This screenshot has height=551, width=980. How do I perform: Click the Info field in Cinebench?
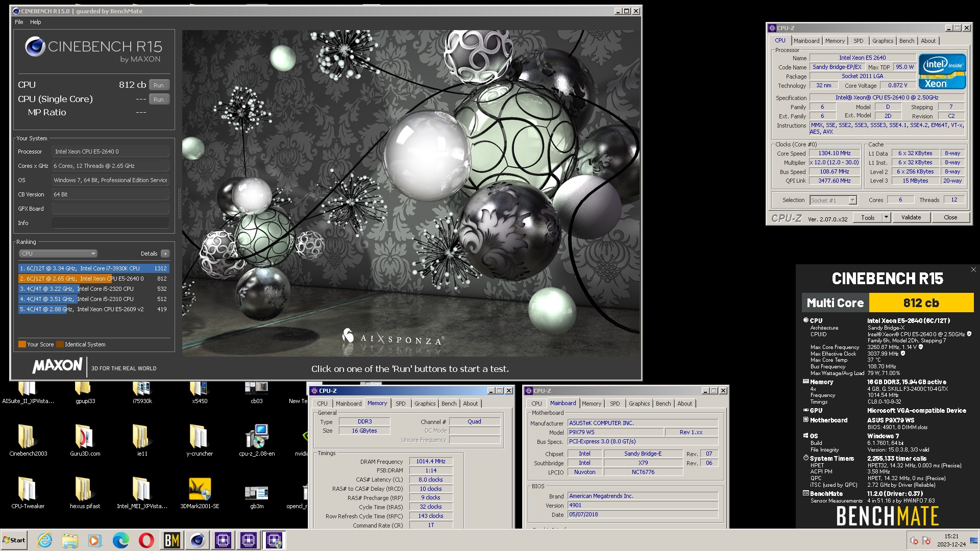(110, 223)
